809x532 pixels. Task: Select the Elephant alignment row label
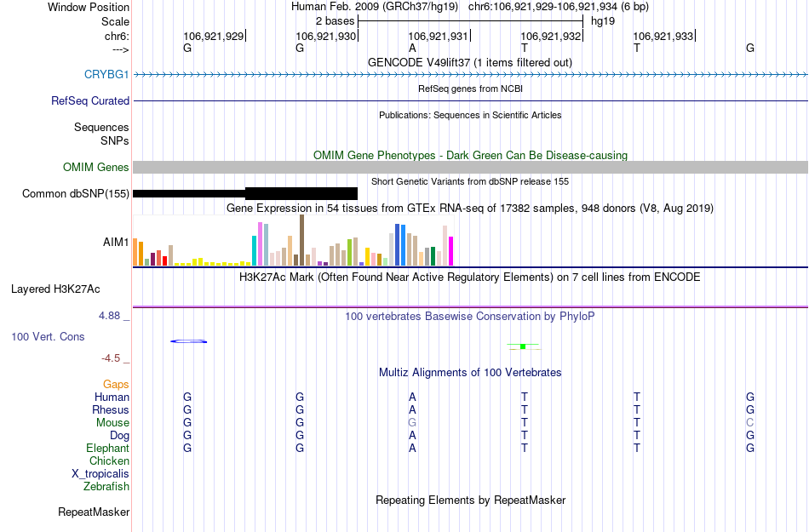pyautogui.click(x=107, y=448)
